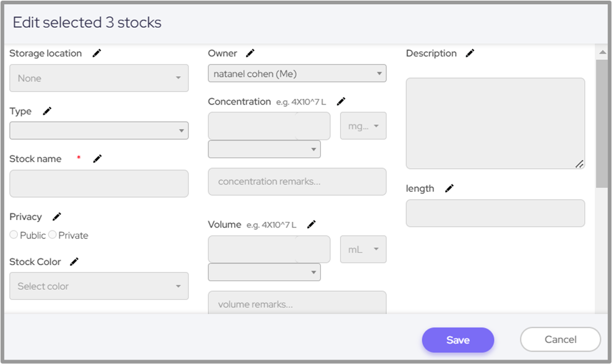Viewport: 612px width, 364px height.
Task: Click the Cancel button
Action: coord(560,339)
